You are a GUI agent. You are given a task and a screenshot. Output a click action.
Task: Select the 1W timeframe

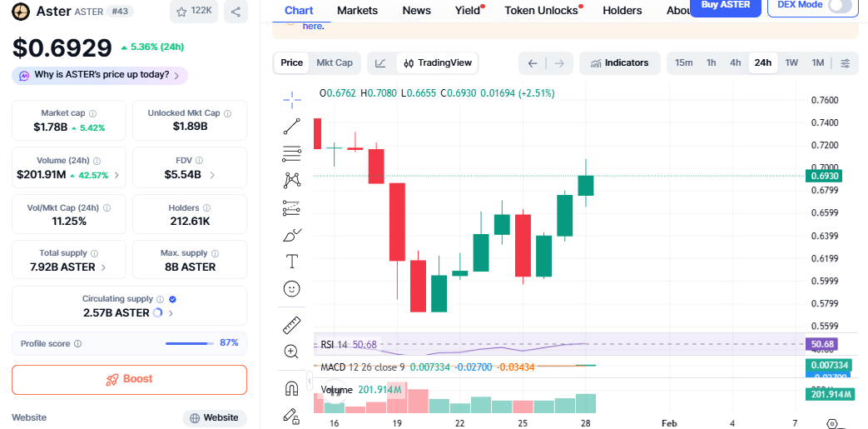coord(791,62)
